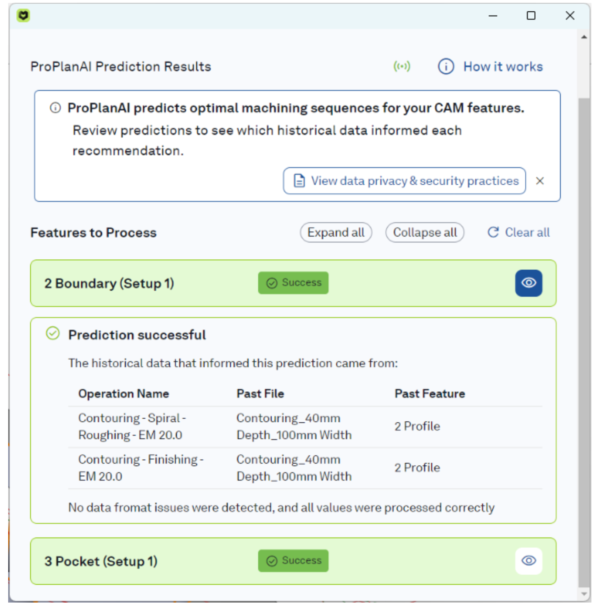Click the live signal status icon
This screenshot has width=600, height=605.
[402, 67]
